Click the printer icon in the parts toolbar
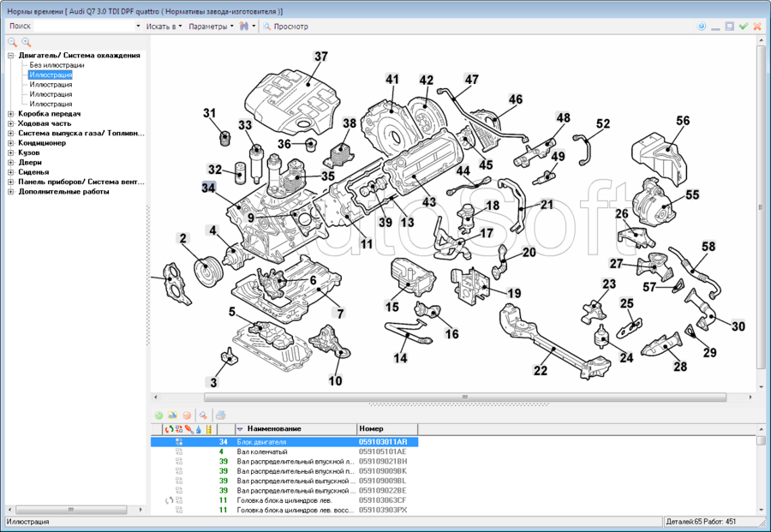The height and width of the screenshot is (532, 771). point(220,415)
